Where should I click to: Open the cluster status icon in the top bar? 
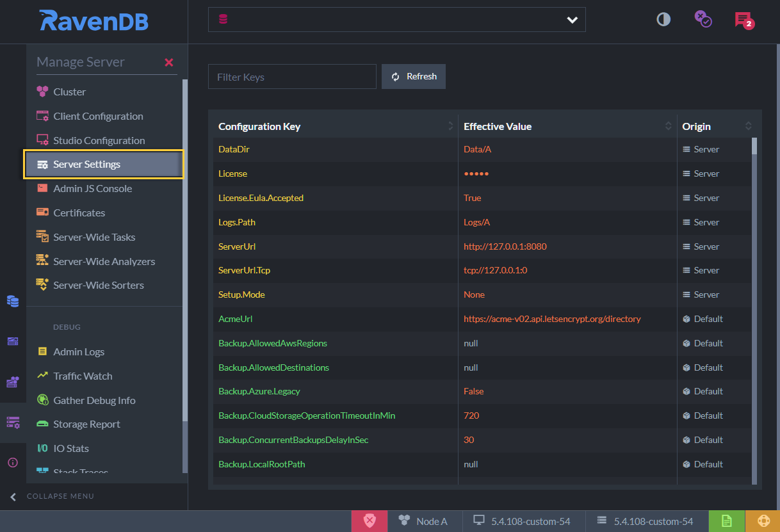pos(703,19)
